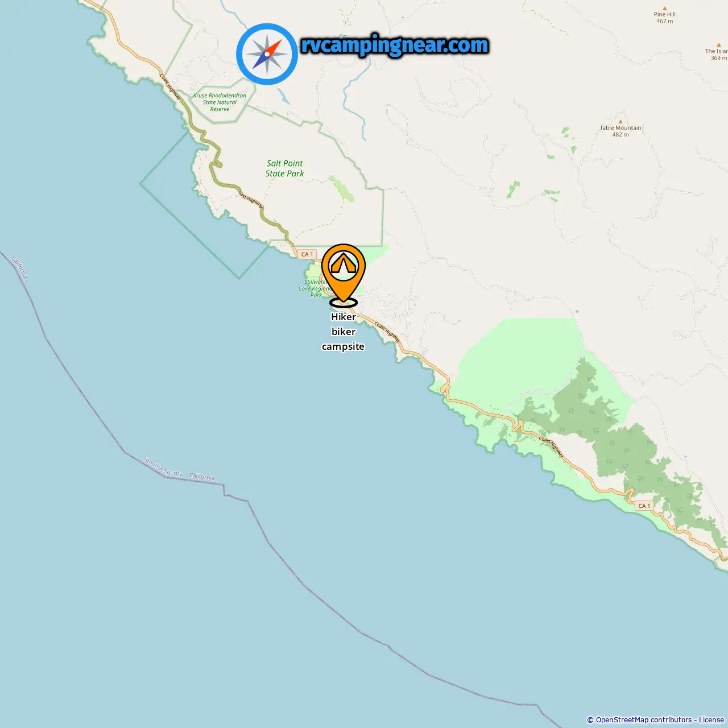Open the License link
Screen dimensions: 728x728
pos(712,720)
